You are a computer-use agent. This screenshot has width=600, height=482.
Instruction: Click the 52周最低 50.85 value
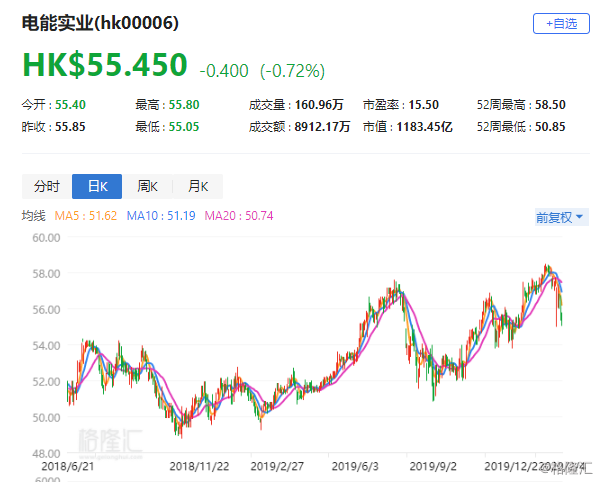[521, 127]
